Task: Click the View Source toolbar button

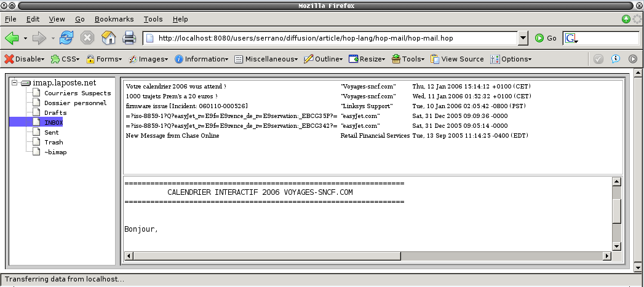Action: pyautogui.click(x=457, y=59)
